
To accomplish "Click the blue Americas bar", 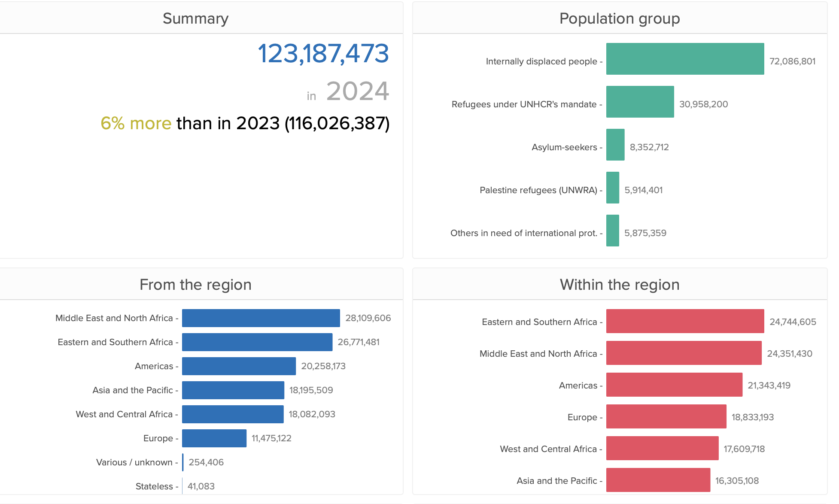I will (x=239, y=366).
